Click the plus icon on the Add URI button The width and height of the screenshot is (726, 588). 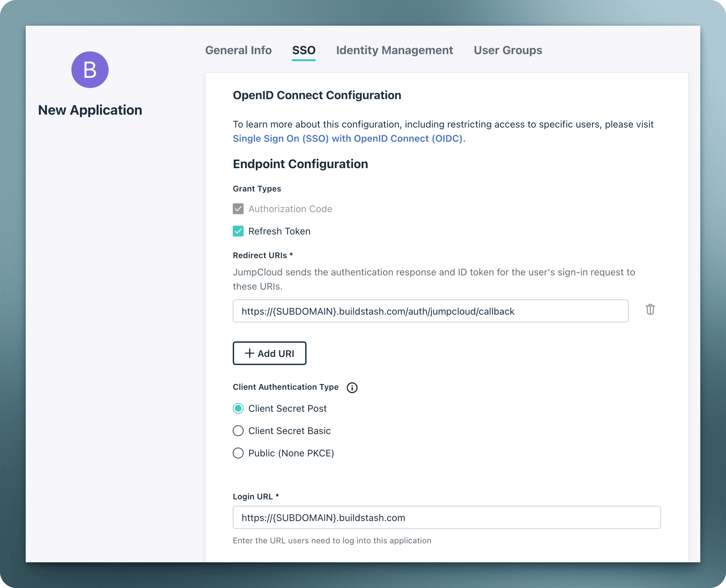coord(250,353)
